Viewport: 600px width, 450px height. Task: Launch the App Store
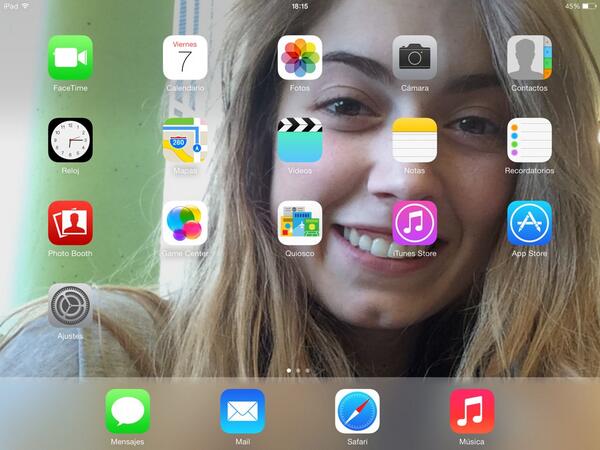point(530,223)
